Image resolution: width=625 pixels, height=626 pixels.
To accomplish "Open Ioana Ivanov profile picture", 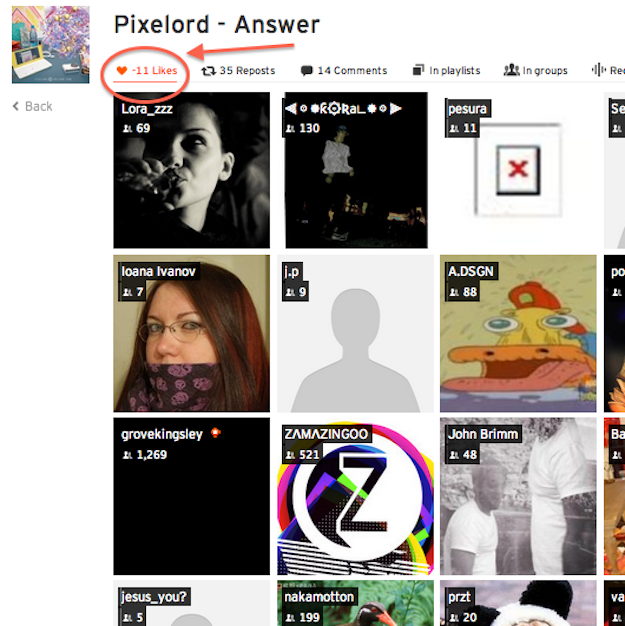I will point(192,333).
